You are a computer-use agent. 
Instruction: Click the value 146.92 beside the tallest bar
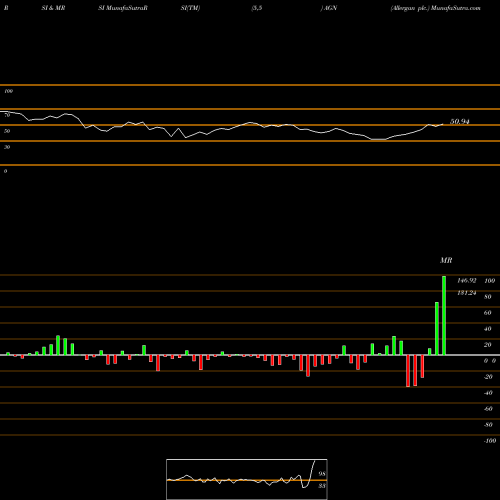[x=467, y=281]
